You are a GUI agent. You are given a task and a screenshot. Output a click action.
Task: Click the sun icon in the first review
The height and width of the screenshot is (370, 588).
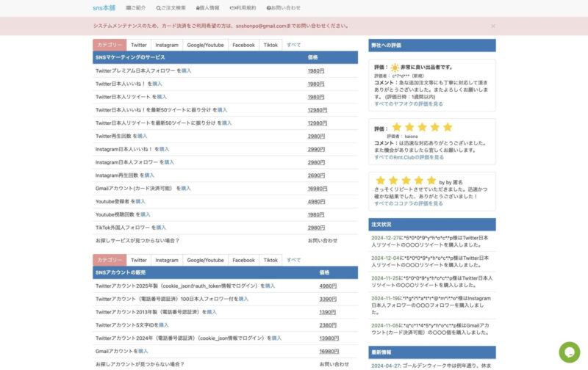tap(395, 68)
